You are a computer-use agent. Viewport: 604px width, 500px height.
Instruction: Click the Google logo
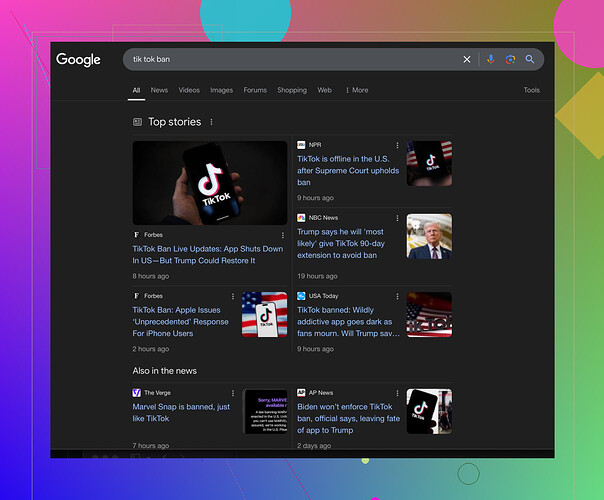click(78, 59)
